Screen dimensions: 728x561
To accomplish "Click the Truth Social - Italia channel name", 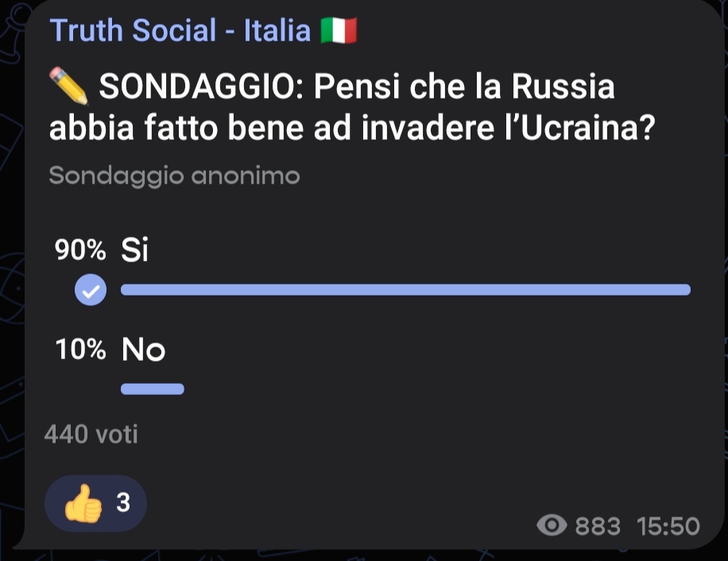I will tap(180, 31).
